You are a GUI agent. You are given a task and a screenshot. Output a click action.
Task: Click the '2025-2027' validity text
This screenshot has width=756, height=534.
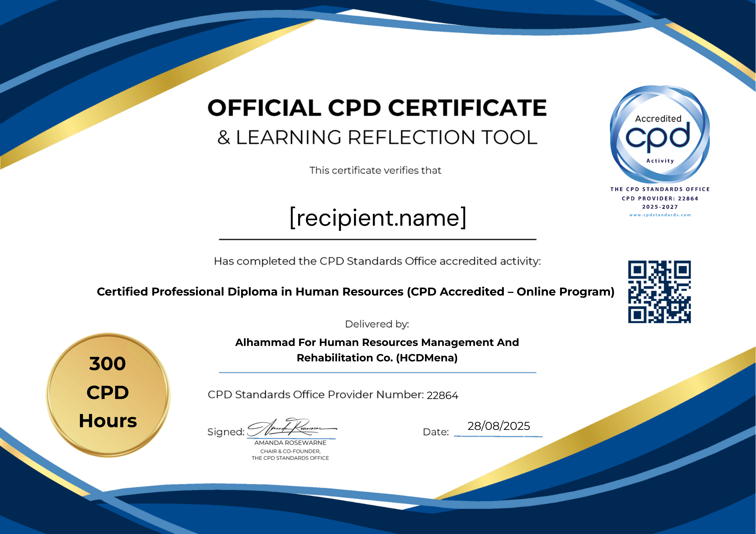pyautogui.click(x=660, y=207)
